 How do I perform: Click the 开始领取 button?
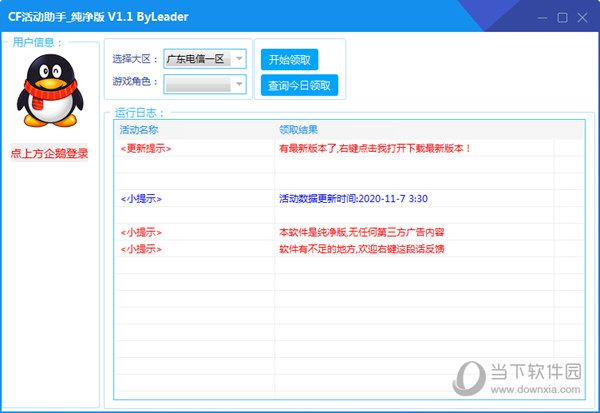(x=290, y=60)
